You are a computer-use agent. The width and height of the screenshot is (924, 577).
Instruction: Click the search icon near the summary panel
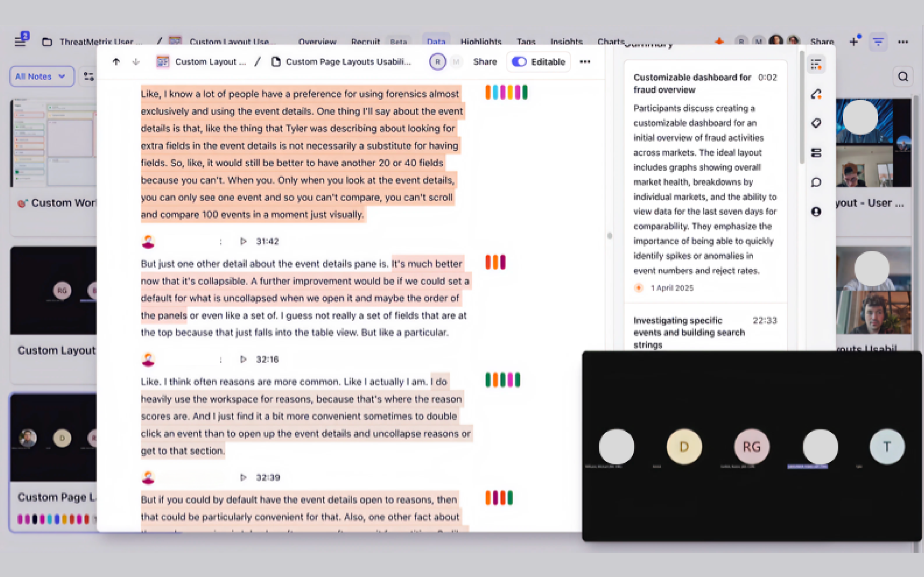click(903, 76)
